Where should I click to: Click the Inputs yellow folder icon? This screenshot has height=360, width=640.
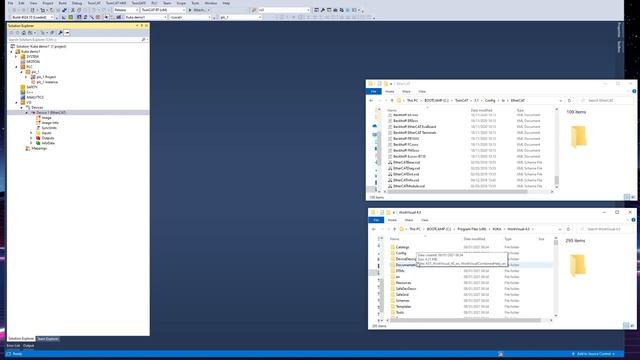(x=38, y=133)
